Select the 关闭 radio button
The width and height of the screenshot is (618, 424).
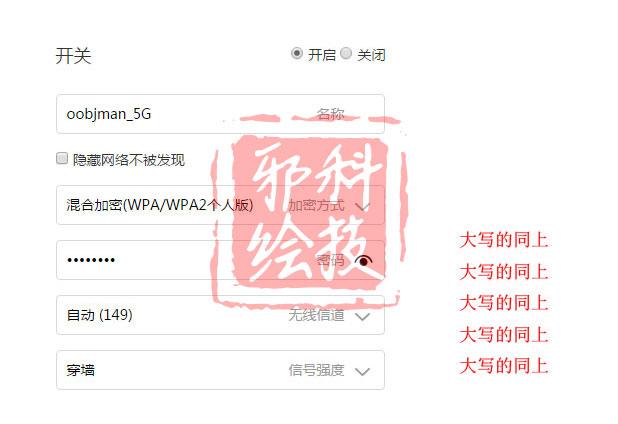pos(346,53)
